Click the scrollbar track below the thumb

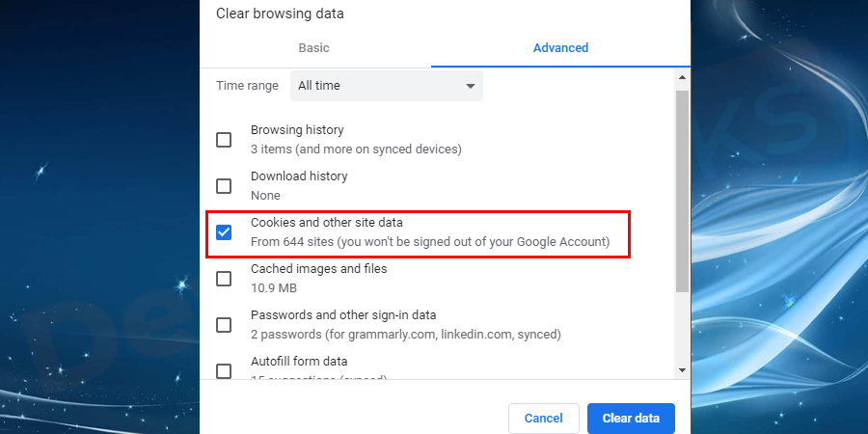pyautogui.click(x=682, y=327)
